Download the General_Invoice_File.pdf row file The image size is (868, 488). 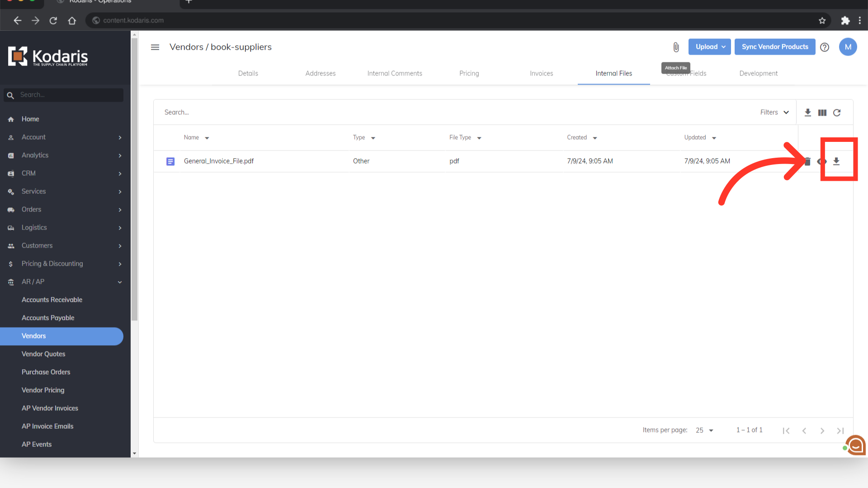(x=836, y=161)
